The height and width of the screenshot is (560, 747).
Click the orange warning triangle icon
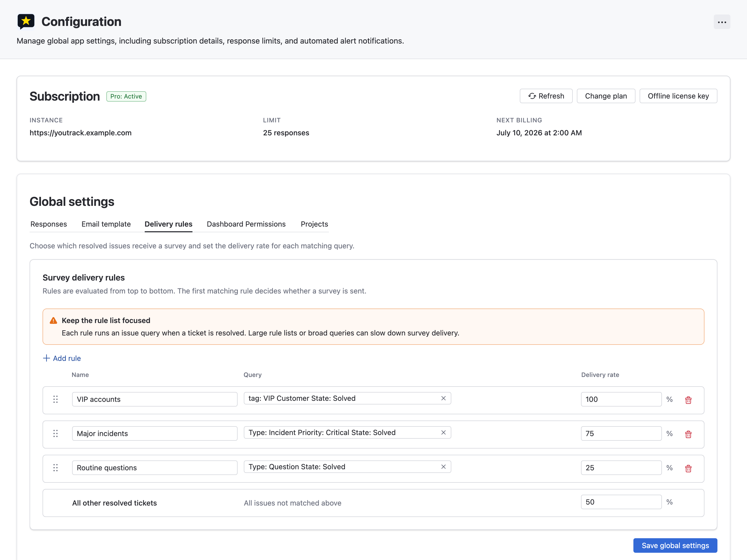(53, 320)
